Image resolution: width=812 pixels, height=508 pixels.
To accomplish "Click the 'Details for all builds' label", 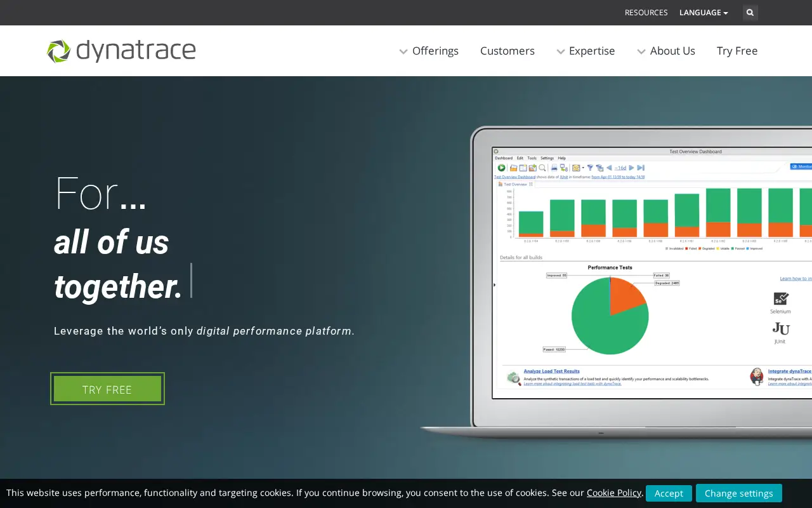I will click(x=521, y=257).
